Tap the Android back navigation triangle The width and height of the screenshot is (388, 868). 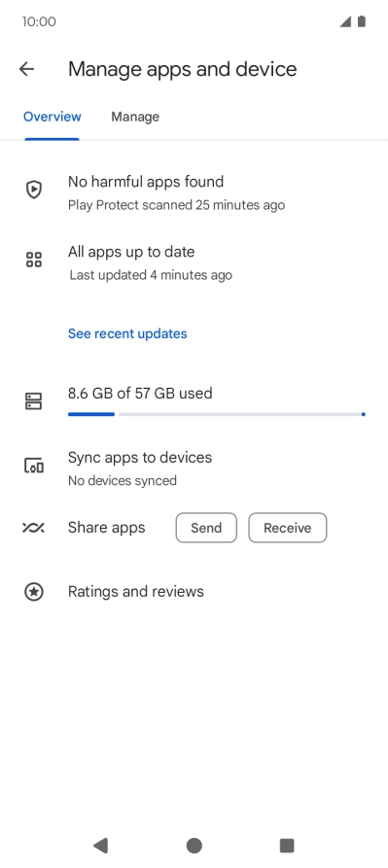coord(101,846)
